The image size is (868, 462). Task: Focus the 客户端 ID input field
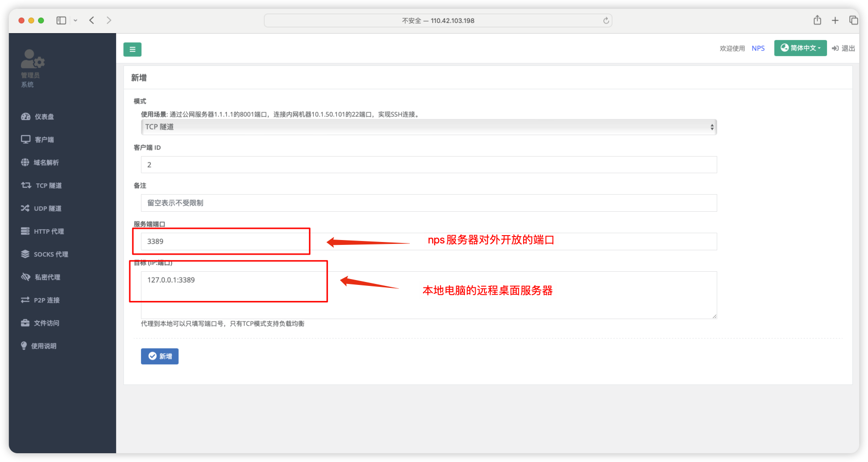click(429, 165)
